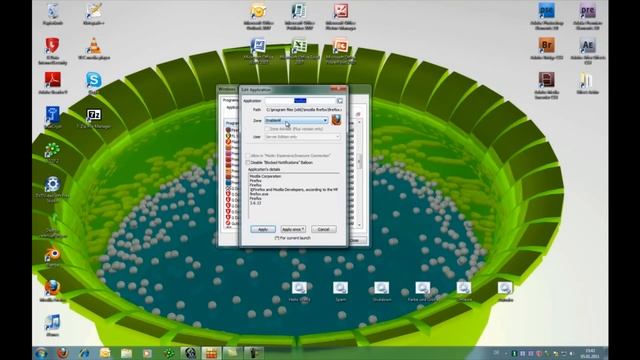
Task: Click the Application's details text box
Action: coord(293,196)
